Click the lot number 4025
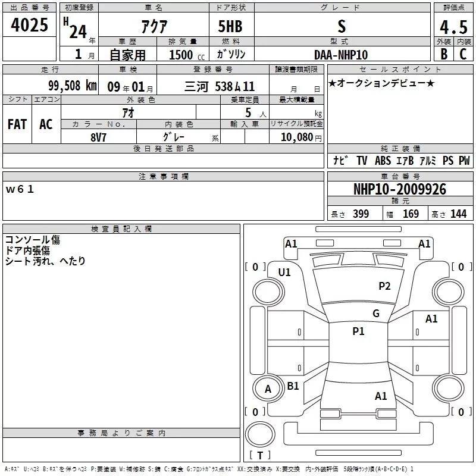 pyautogui.click(x=29, y=25)
